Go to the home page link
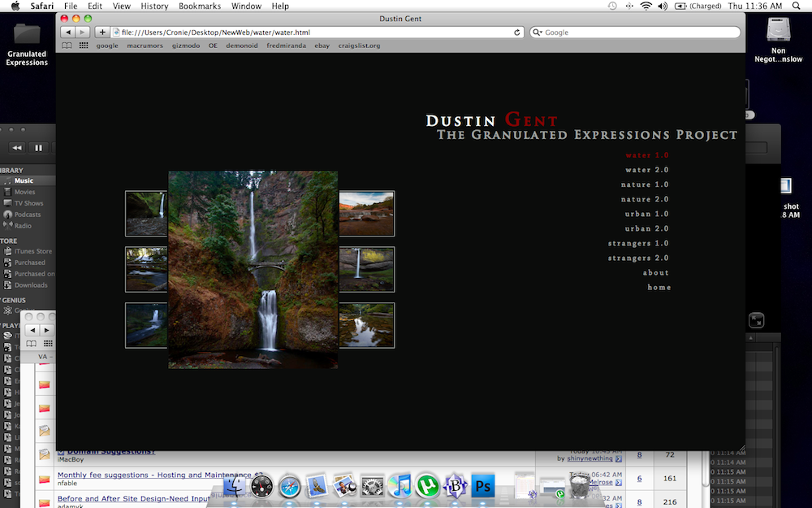Viewport: 812px width, 508px height. [x=659, y=287]
